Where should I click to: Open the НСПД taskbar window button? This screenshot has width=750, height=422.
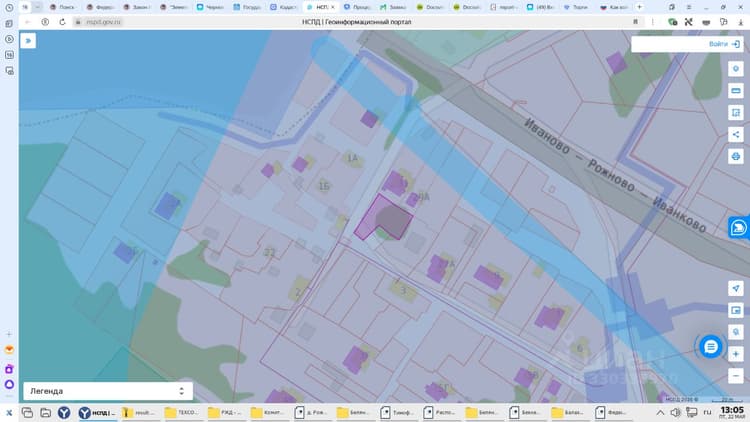[97, 412]
